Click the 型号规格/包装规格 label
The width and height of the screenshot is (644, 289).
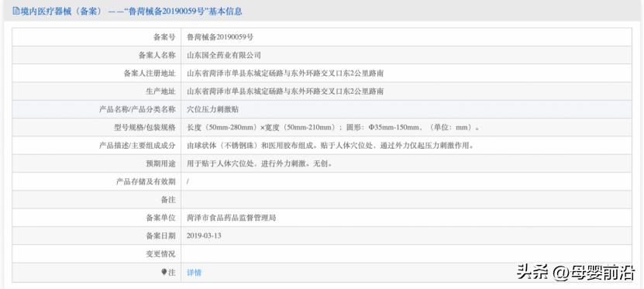tap(145, 128)
